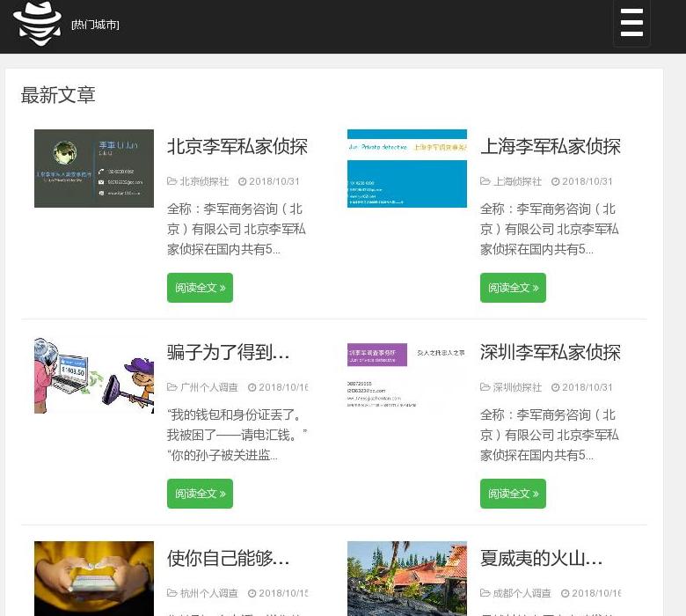Open the blue business card thumbnail for Shanghai
Image resolution: width=686 pixels, height=616 pixels.
pyautogui.click(x=407, y=168)
